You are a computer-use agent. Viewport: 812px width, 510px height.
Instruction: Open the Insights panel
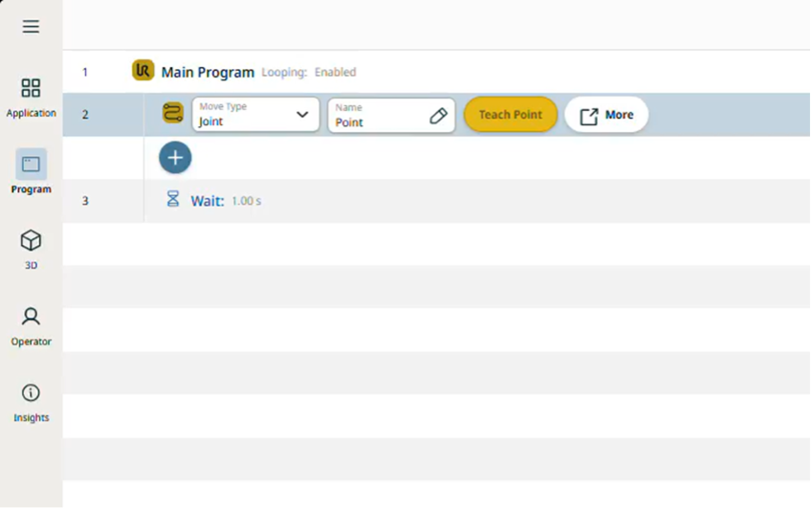pos(31,401)
